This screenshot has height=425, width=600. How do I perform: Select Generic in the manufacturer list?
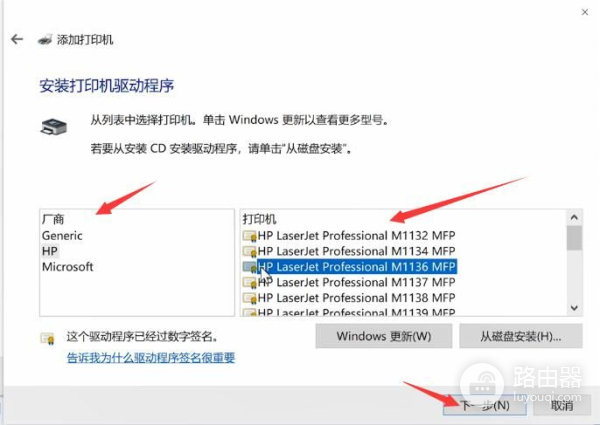62,236
